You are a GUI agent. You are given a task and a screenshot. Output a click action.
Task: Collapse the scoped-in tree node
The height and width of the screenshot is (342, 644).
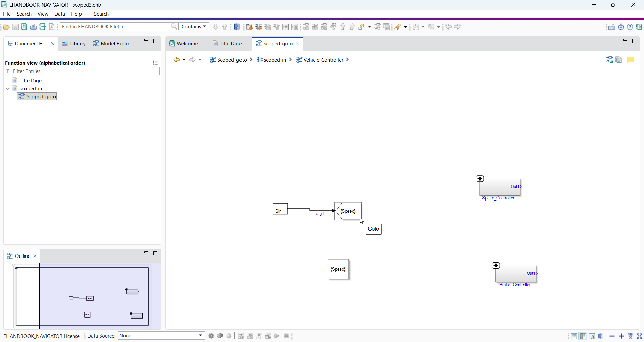click(8, 89)
